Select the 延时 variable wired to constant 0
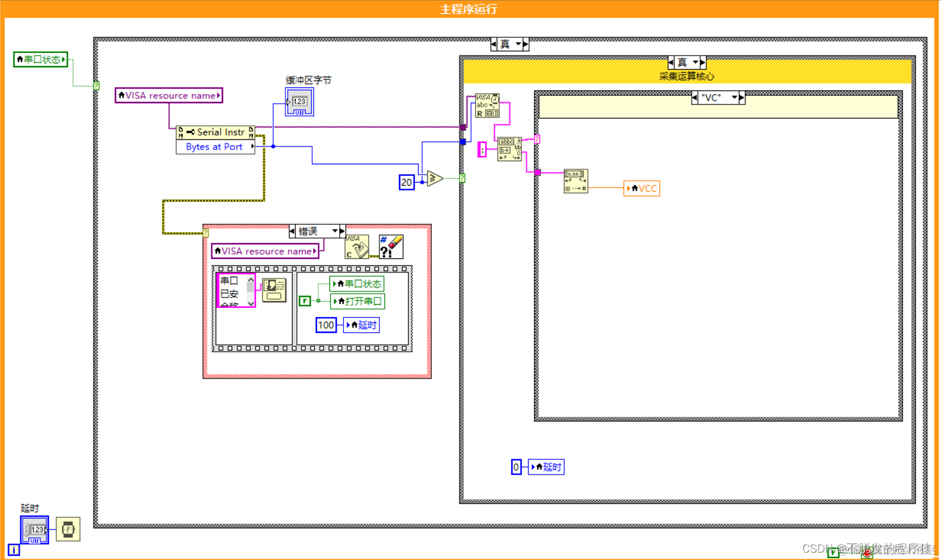 coord(546,467)
